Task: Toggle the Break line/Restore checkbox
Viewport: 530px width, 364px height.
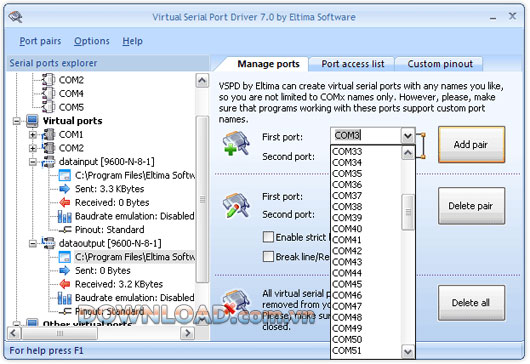Action: tap(268, 256)
